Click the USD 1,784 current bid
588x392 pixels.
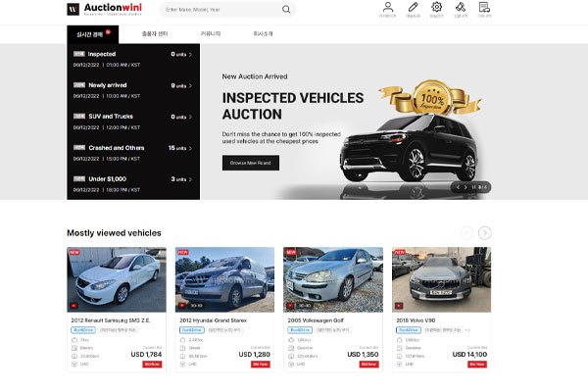click(146, 355)
